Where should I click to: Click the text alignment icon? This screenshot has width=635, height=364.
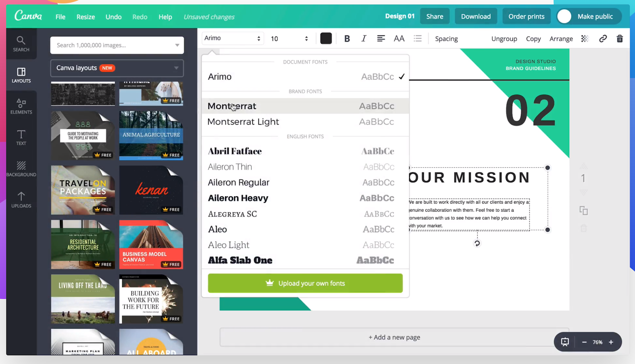tap(381, 38)
